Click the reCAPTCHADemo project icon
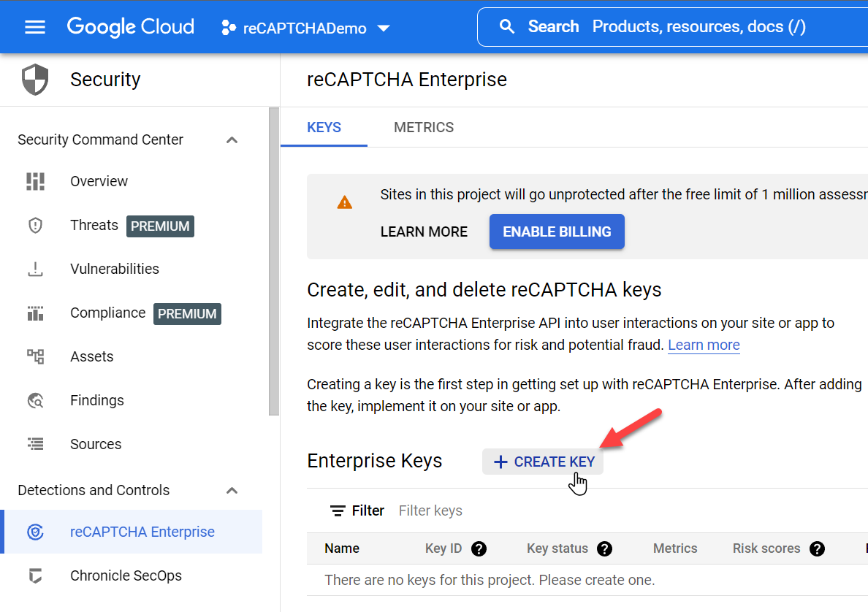Viewport: 868px width, 612px height. 228,28
